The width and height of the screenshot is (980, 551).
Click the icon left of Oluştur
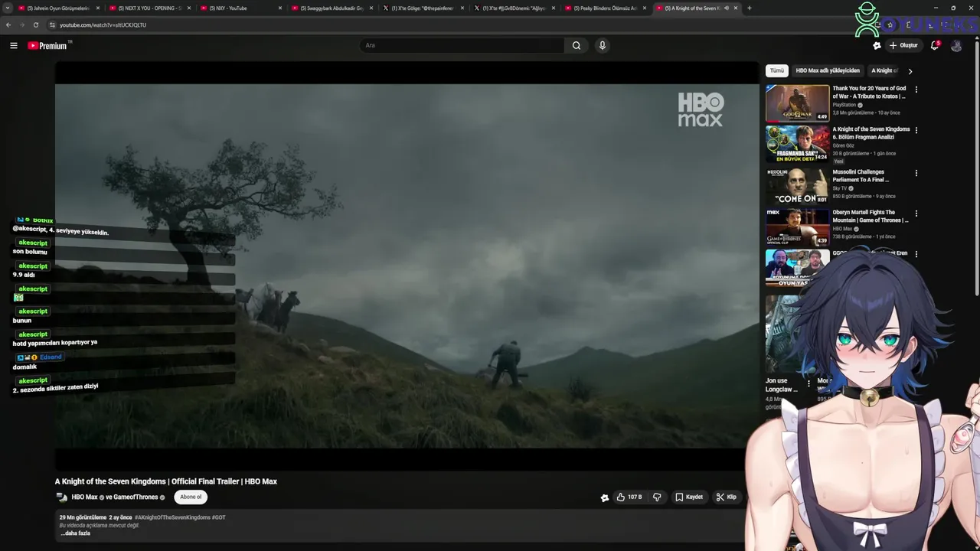877,46
